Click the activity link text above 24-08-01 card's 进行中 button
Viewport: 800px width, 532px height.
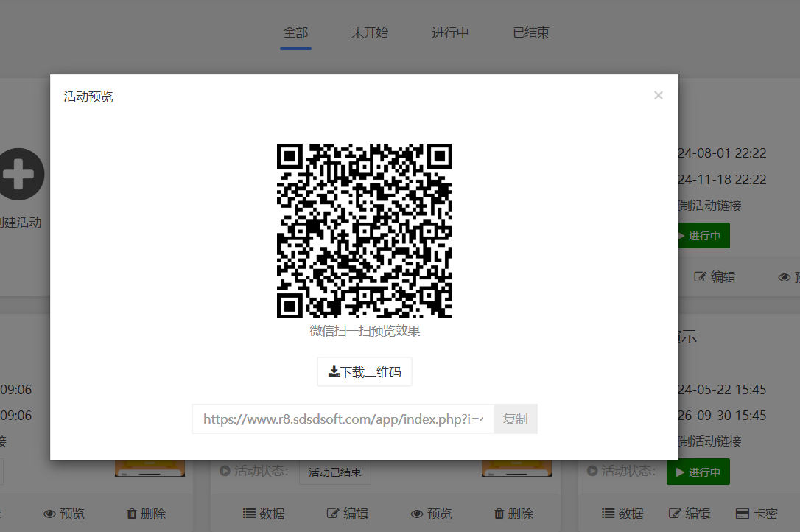point(709,206)
